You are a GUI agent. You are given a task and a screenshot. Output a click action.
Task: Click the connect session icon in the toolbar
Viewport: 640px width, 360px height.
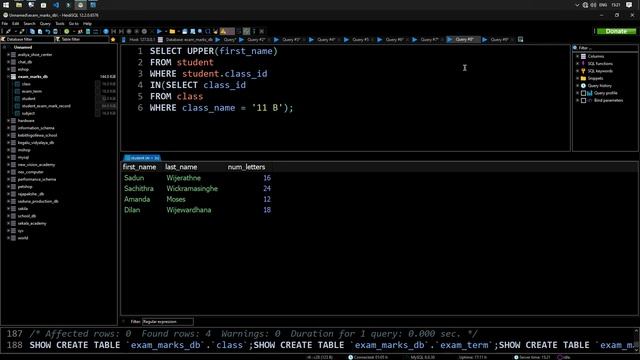[x=8, y=31]
